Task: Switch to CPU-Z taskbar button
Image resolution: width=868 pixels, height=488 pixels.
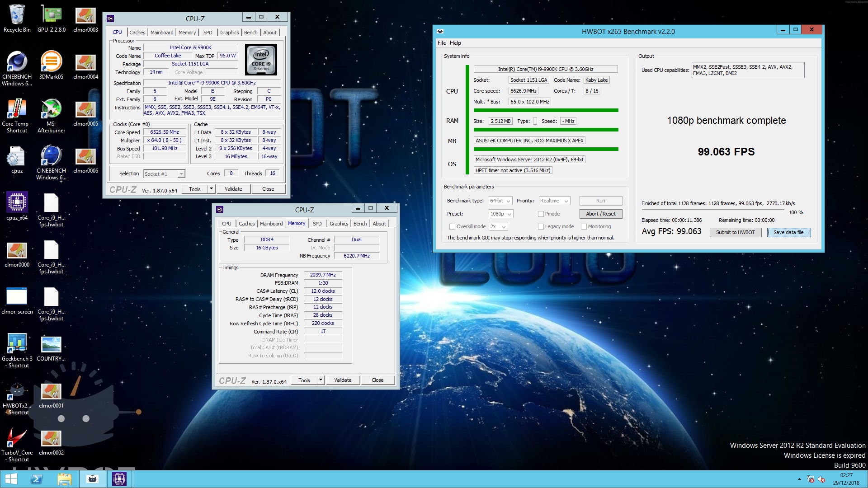Action: click(119, 479)
